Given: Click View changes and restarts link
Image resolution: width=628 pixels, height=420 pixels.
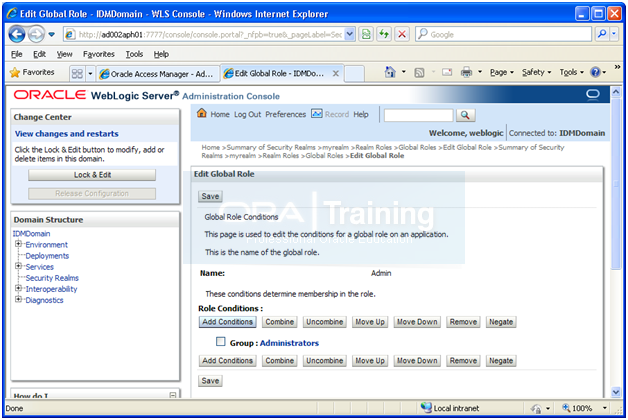Looking at the screenshot, I should point(66,134).
